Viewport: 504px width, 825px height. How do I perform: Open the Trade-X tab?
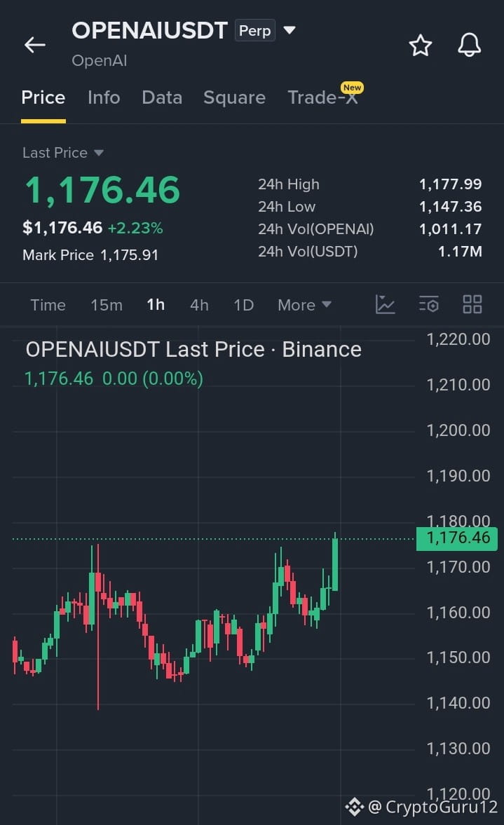click(322, 98)
